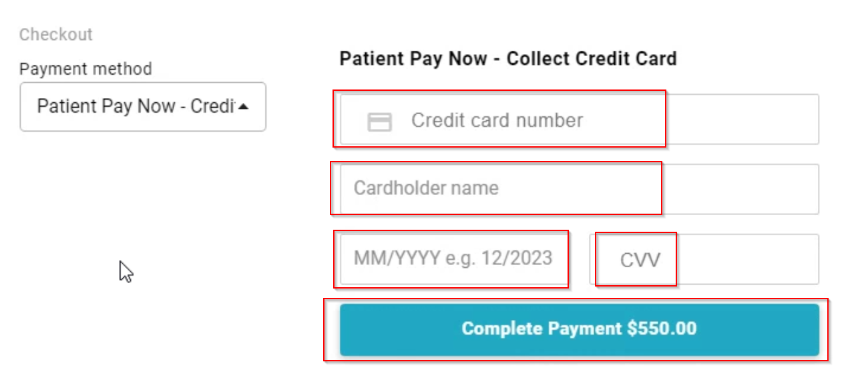Click the credit card icon
Viewport: 868px width, 366px height.
tap(380, 122)
